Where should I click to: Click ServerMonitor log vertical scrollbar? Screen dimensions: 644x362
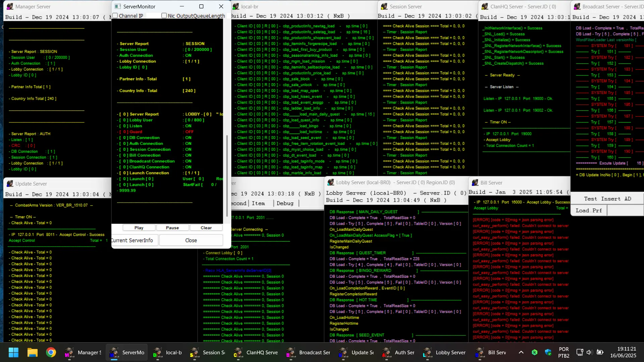227,176
